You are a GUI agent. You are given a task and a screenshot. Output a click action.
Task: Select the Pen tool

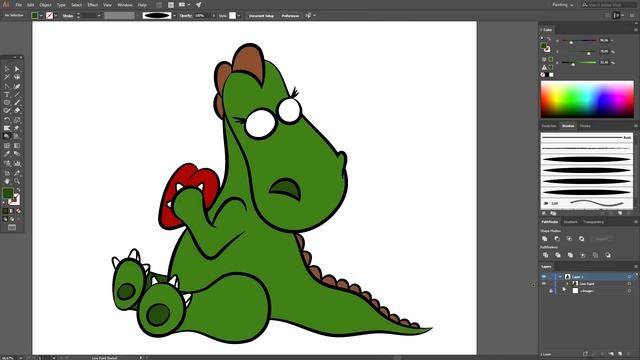[x=7, y=87]
